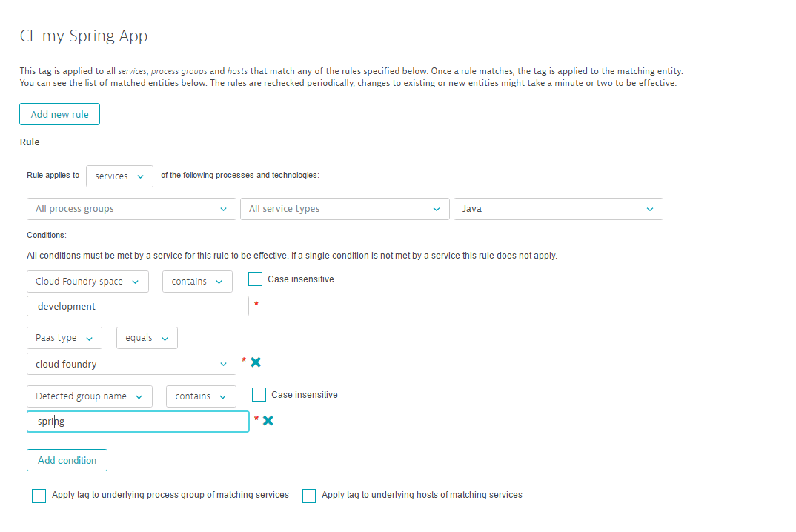Click the Conditions: label
Viewport: 796px width, 532px height.
coord(47,235)
